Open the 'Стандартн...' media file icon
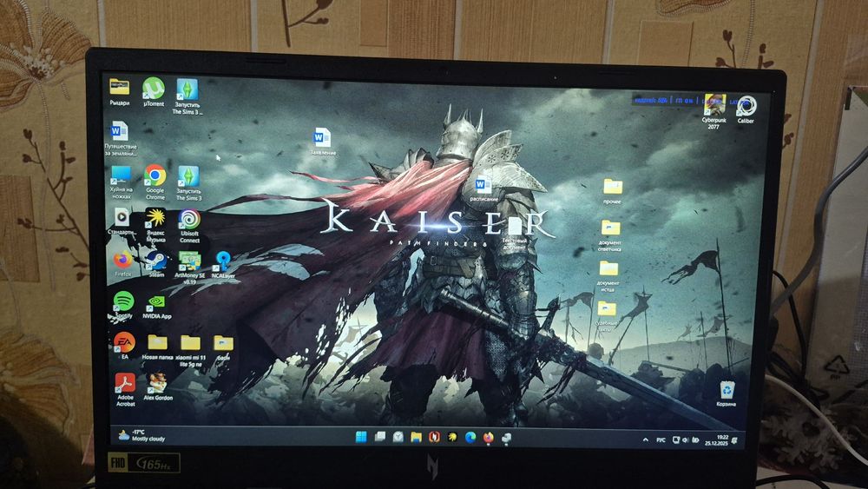The height and width of the screenshot is (489, 868). [x=122, y=221]
